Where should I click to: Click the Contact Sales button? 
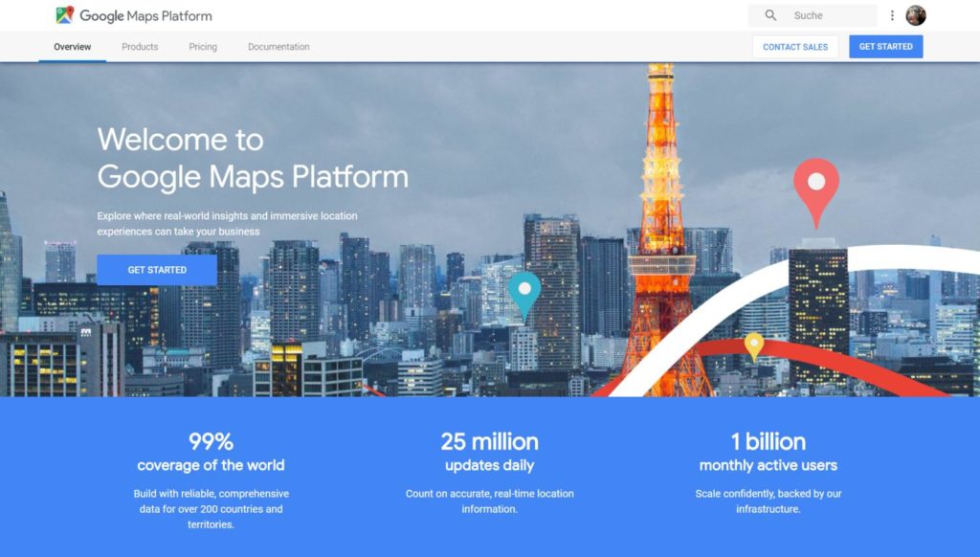795,46
